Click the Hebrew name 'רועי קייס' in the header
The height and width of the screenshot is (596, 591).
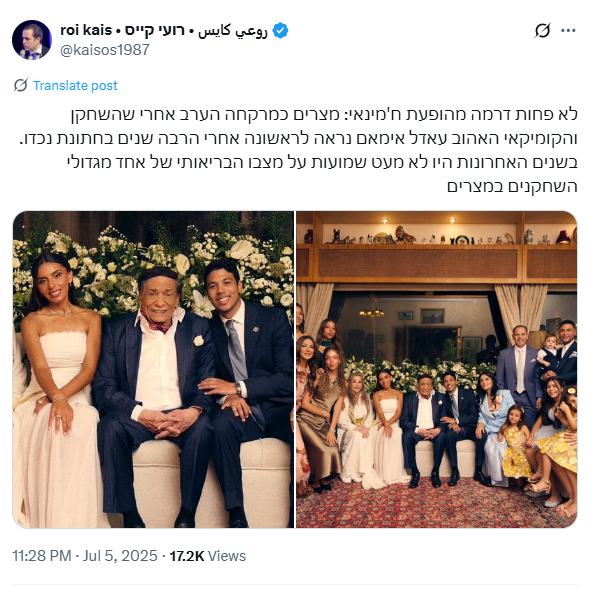[155, 30]
